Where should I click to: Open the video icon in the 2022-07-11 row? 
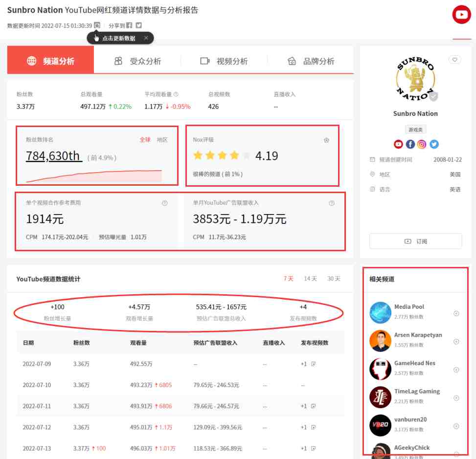coord(313,406)
